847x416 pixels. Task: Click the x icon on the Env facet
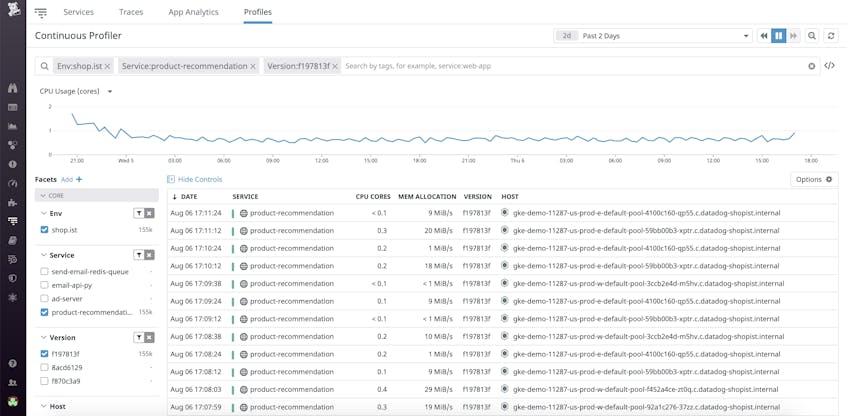150,213
